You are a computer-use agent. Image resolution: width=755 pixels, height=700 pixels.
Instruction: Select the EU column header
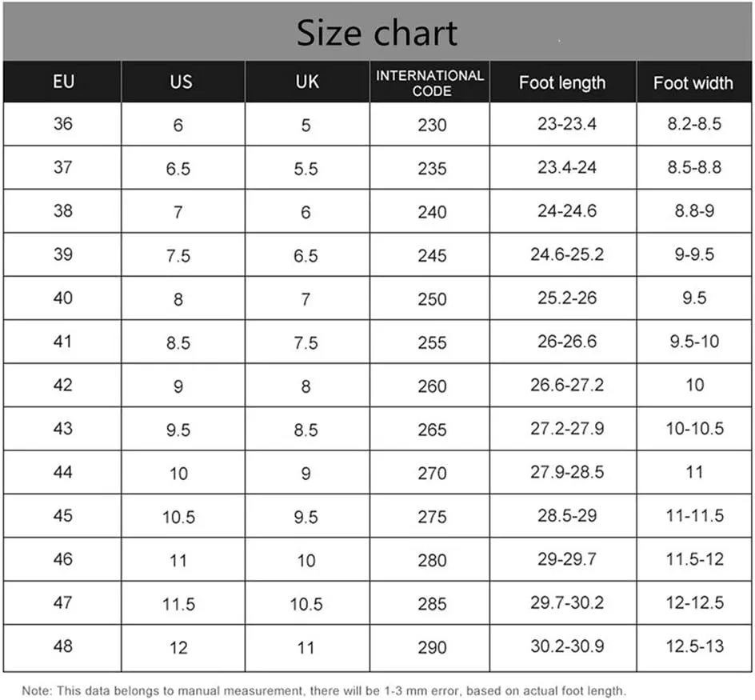pos(62,82)
